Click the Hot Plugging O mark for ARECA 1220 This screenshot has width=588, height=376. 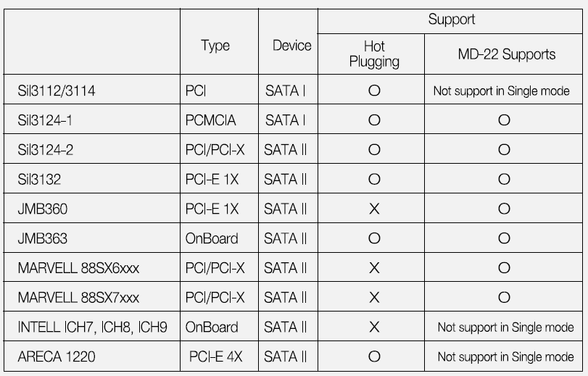click(x=374, y=356)
